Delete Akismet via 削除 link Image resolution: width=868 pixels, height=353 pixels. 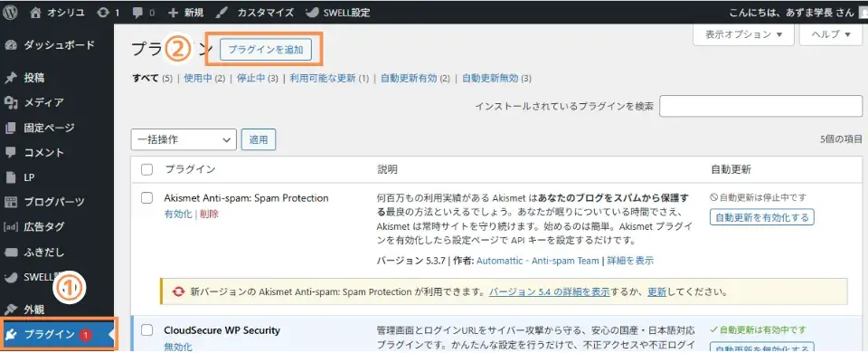[x=209, y=214]
